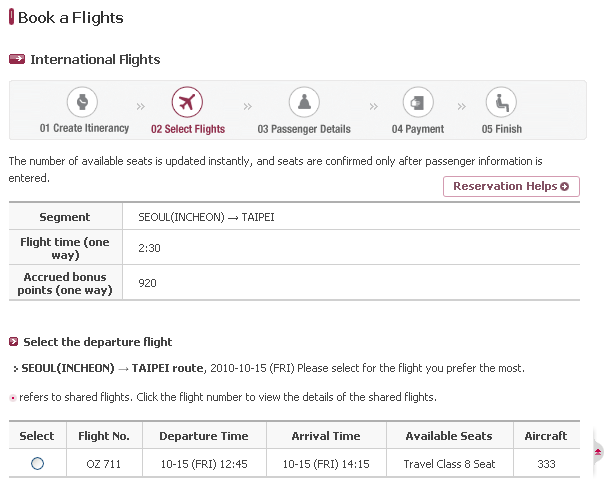Click red arrow icon beside International Flights
Viewport: 610px width, 489px height.
16,59
